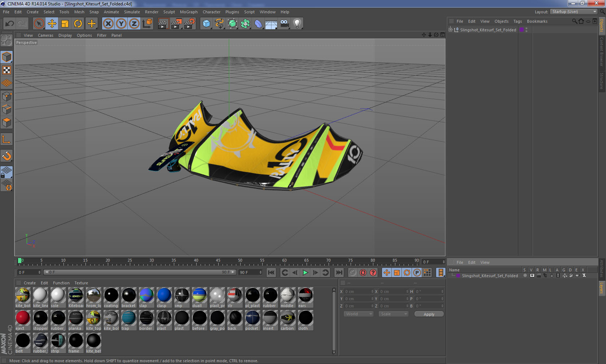Screen dimensions: 606x364
Task: Toggle X axis lock
Action: pyautogui.click(x=108, y=24)
